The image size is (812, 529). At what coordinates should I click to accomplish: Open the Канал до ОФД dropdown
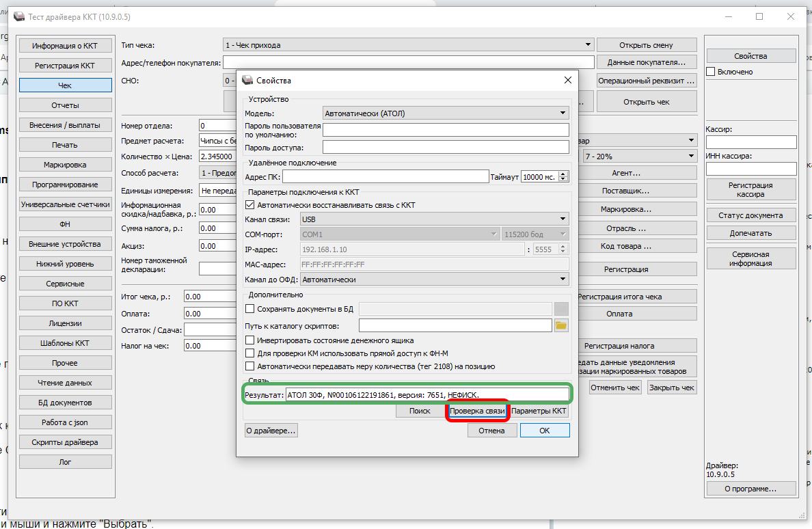[x=434, y=280]
